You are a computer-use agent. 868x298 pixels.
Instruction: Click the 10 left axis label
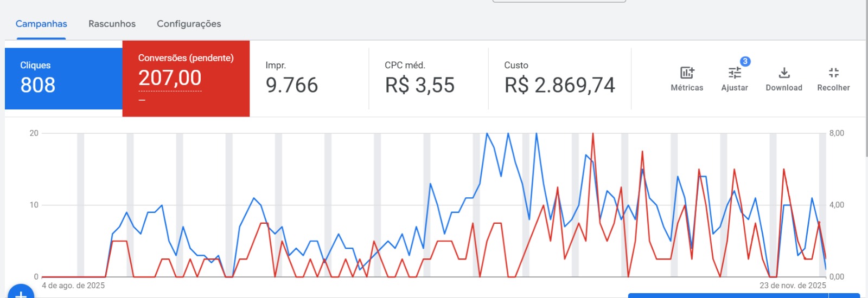click(34, 205)
